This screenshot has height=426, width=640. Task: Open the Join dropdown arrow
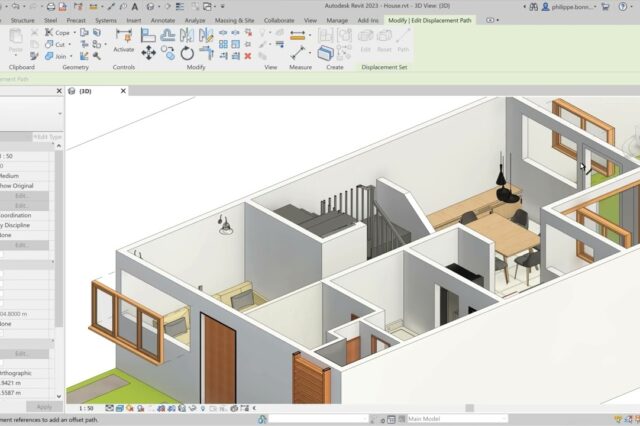71,56
